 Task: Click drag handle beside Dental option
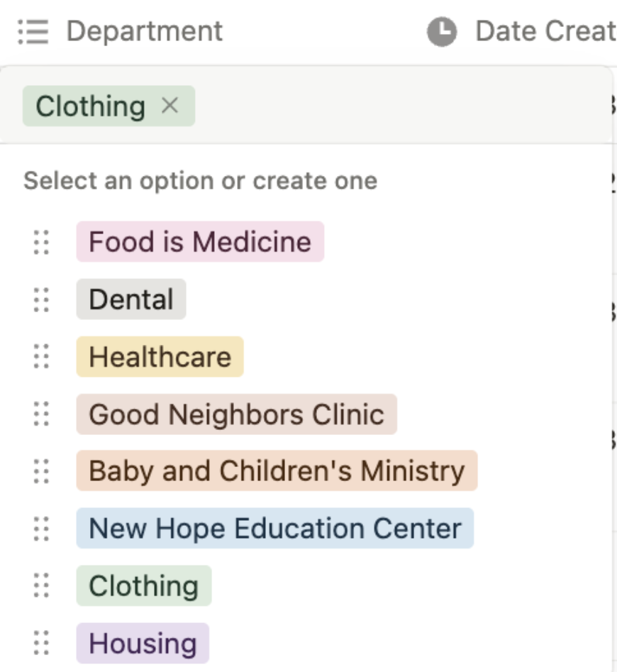click(42, 299)
